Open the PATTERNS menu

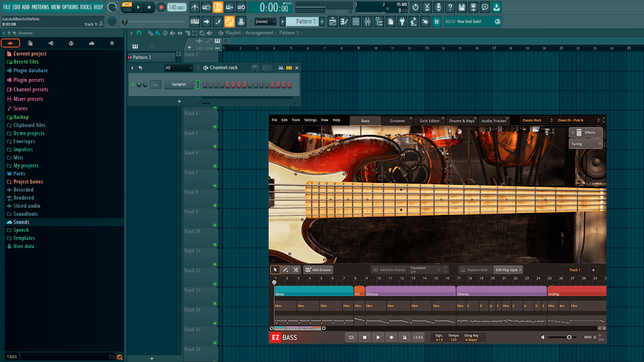pyautogui.click(x=40, y=7)
